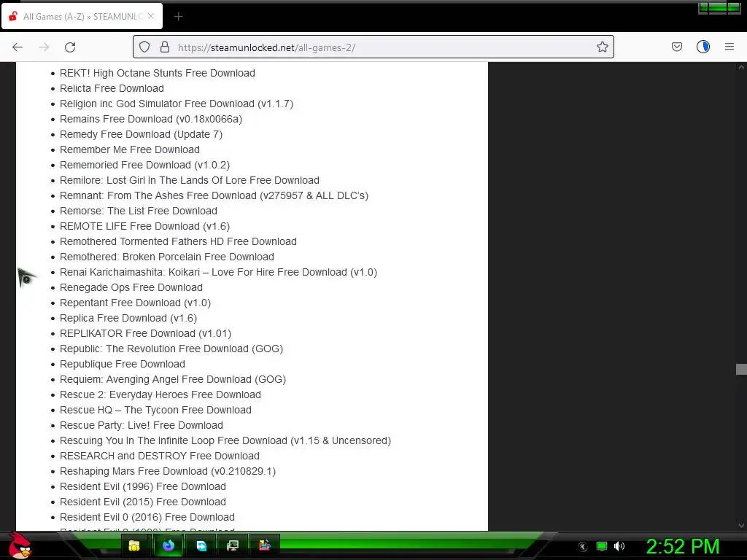Image resolution: width=747 pixels, height=560 pixels.
Task: Open Republic: The Revolution (GOG) link
Action: tap(171, 349)
